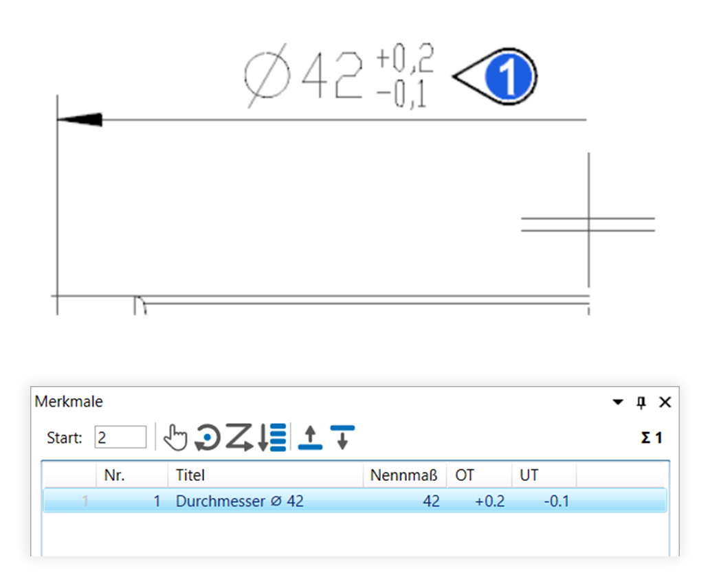Click the Start number input field
The height and width of the screenshot is (588, 710).
(x=120, y=438)
